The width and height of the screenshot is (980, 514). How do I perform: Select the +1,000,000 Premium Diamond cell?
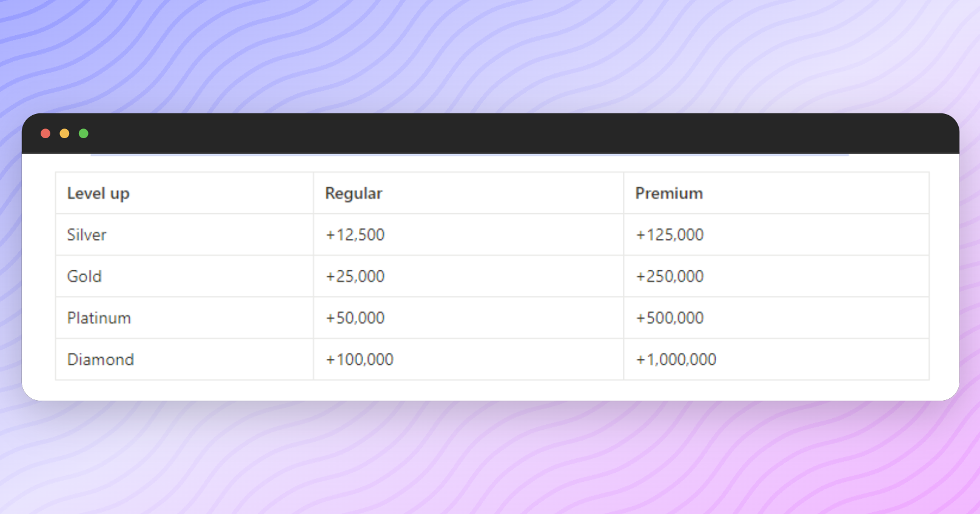[x=776, y=359]
